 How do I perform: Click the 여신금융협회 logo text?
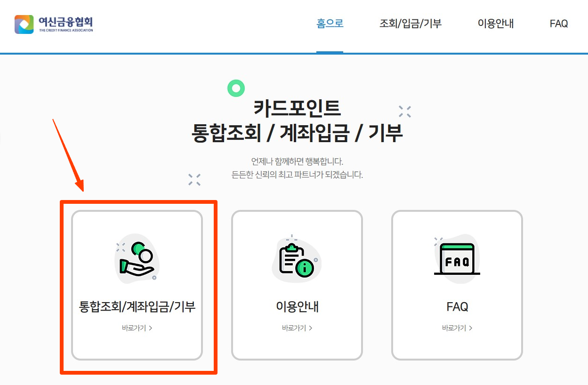pyautogui.click(x=66, y=24)
